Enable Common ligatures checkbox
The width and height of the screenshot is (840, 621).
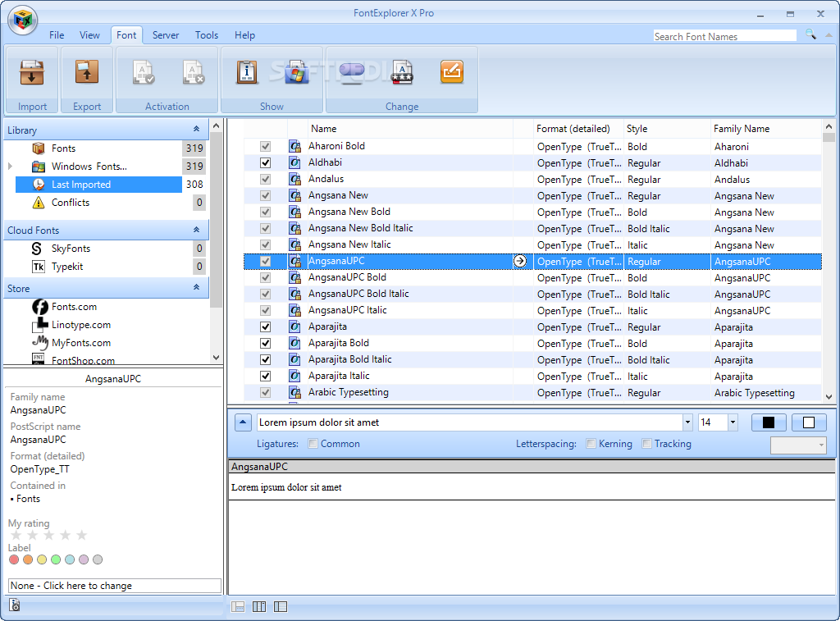tap(313, 444)
